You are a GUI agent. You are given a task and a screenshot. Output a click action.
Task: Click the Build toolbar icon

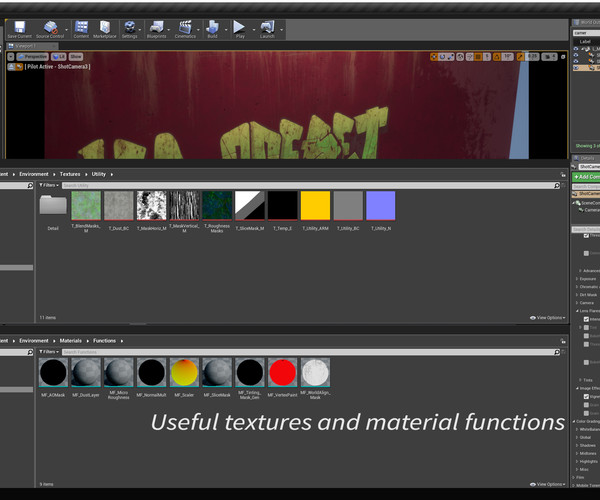pyautogui.click(x=212, y=29)
